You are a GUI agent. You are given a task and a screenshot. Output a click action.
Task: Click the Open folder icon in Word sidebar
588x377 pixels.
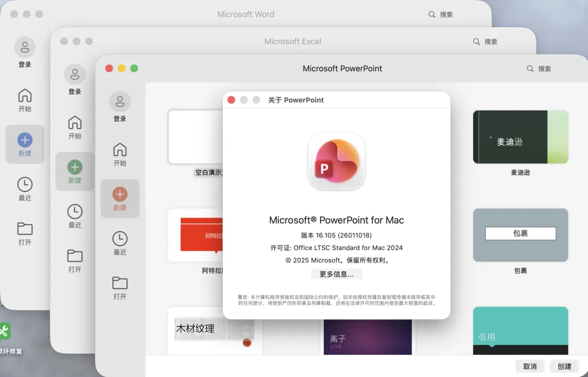(x=24, y=228)
